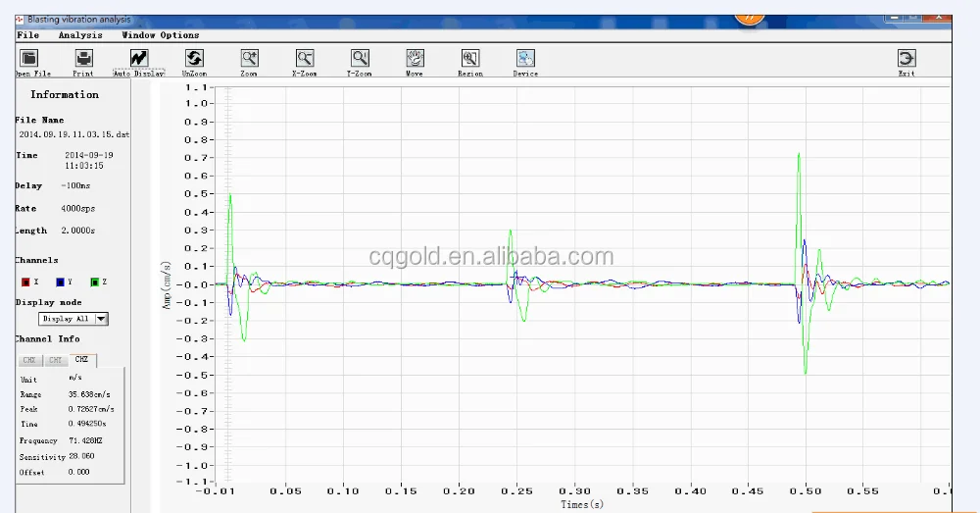The image size is (980, 513).
Task: Select the Move hand tool
Action: point(415,58)
